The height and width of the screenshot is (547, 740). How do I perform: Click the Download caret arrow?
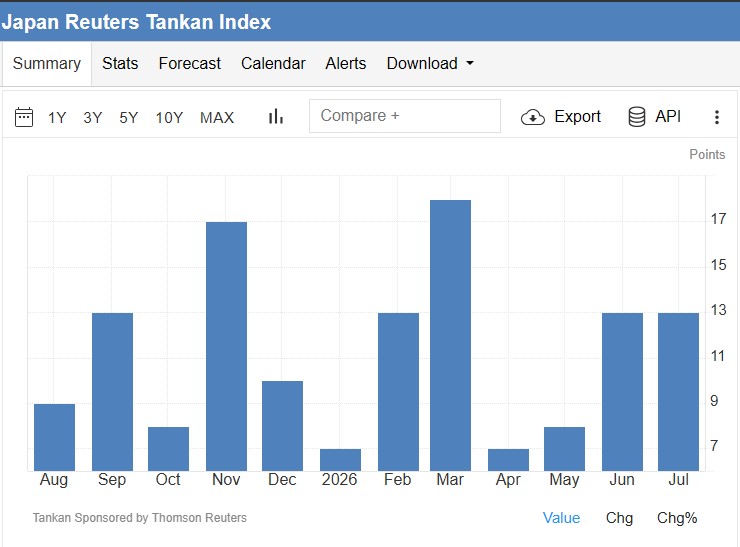pyautogui.click(x=470, y=63)
